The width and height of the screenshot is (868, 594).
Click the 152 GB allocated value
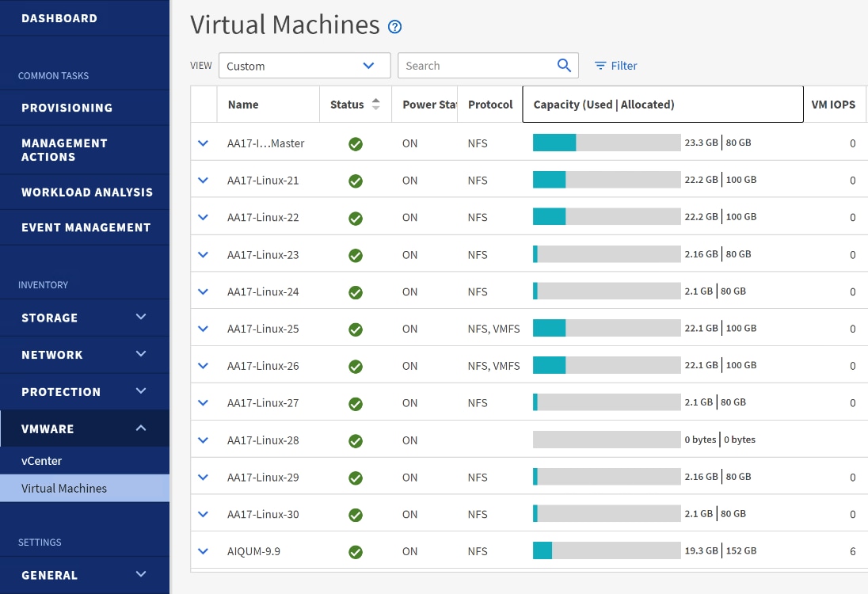pyautogui.click(x=740, y=550)
